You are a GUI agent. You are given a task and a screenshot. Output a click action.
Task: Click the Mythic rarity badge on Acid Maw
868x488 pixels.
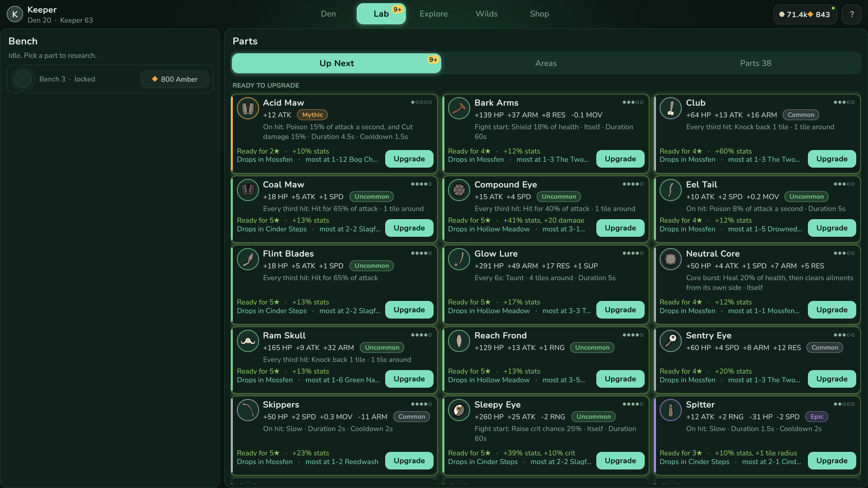tap(312, 115)
